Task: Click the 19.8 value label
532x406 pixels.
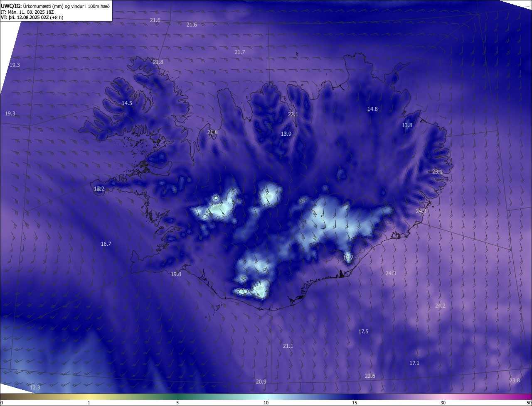Action: [176, 274]
